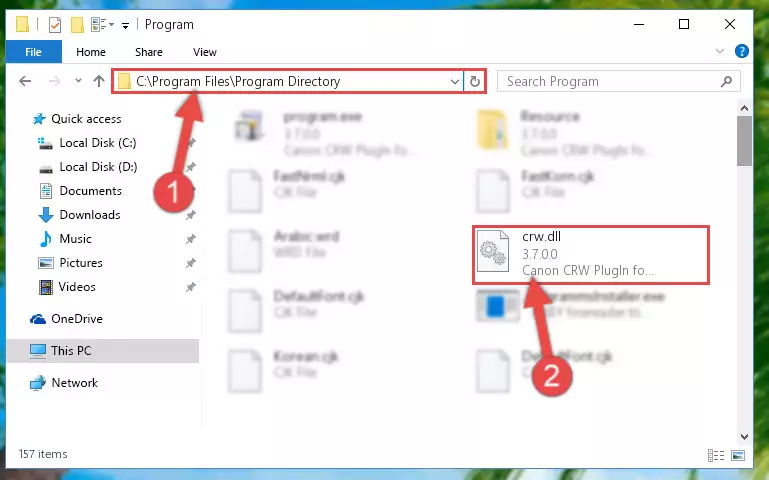Click the Quick access star icon
This screenshot has width=769, height=480.
click(39, 119)
